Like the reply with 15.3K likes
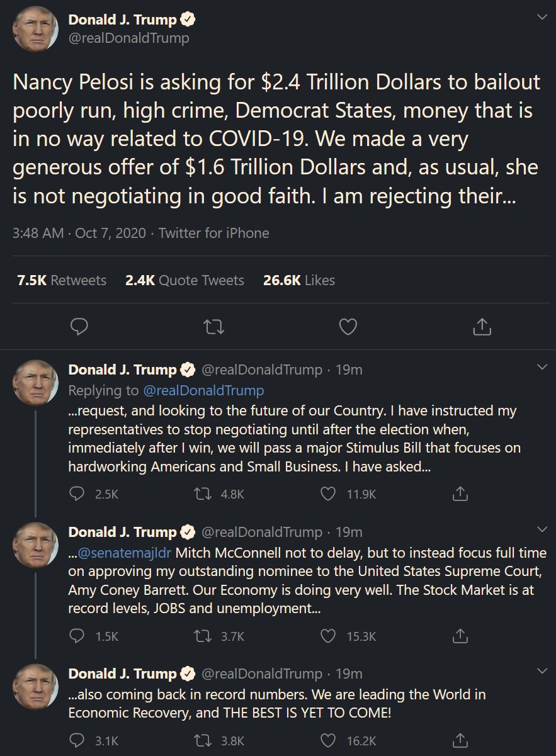 328,636
